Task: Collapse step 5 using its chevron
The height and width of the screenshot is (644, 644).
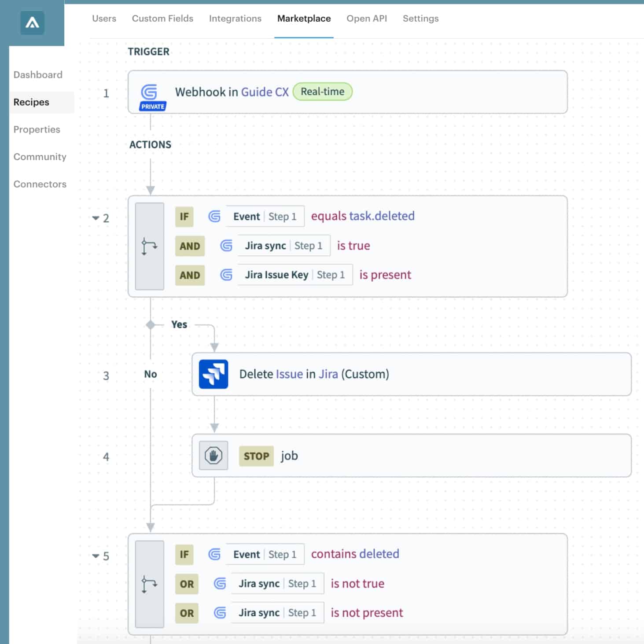Action: coord(96,556)
